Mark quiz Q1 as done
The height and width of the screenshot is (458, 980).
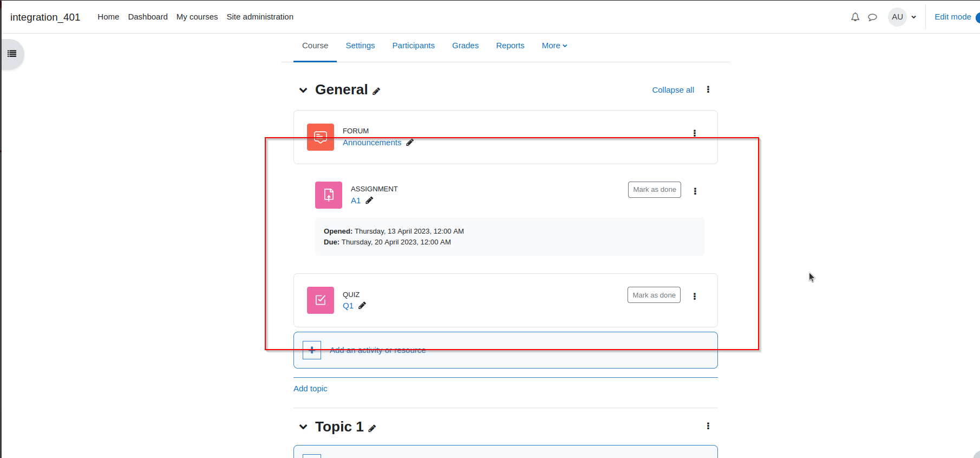pos(654,295)
